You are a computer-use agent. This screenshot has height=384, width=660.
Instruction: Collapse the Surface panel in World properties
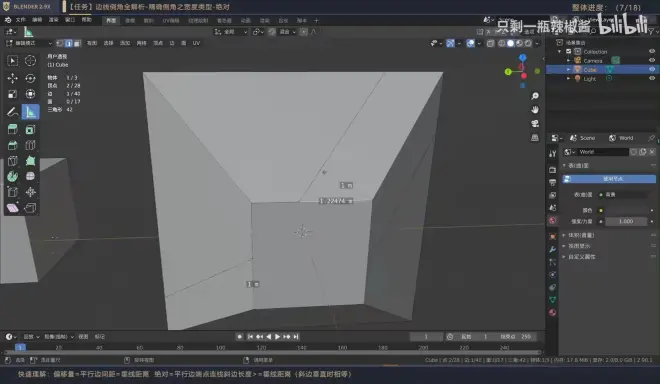pos(564,165)
